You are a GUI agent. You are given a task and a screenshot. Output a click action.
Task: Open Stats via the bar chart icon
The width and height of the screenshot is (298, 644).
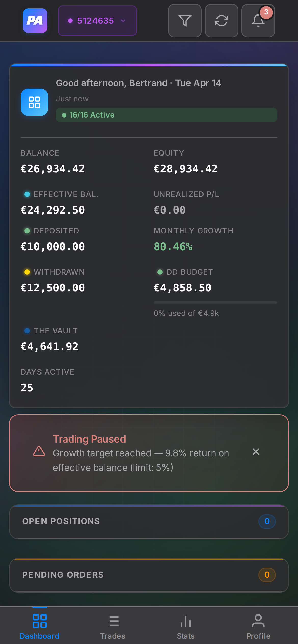(x=185, y=626)
